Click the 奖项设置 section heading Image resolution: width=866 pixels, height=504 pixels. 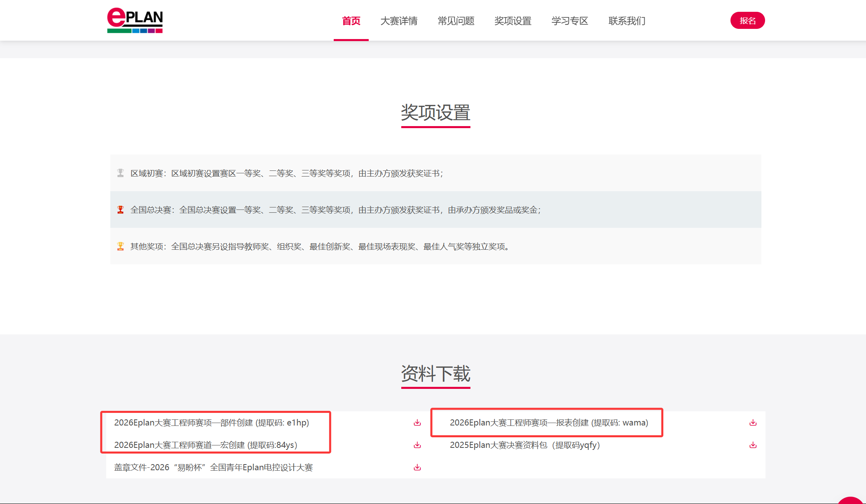coord(436,113)
